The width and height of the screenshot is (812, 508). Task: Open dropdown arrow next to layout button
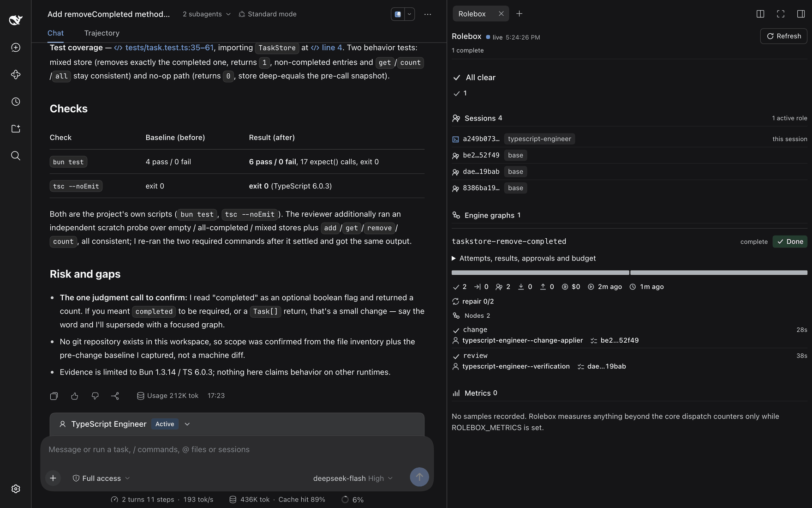click(409, 14)
